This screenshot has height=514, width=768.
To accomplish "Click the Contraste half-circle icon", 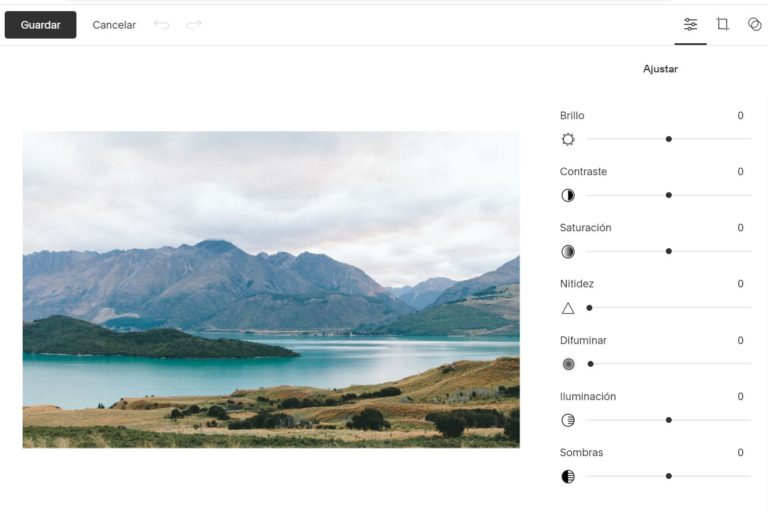I will tap(568, 196).
